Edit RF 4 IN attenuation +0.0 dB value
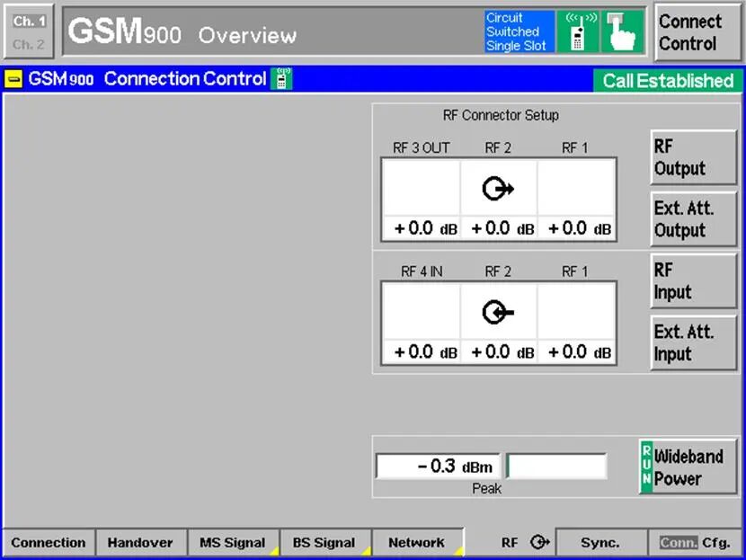Screen dimensions: 746x560 422,352
